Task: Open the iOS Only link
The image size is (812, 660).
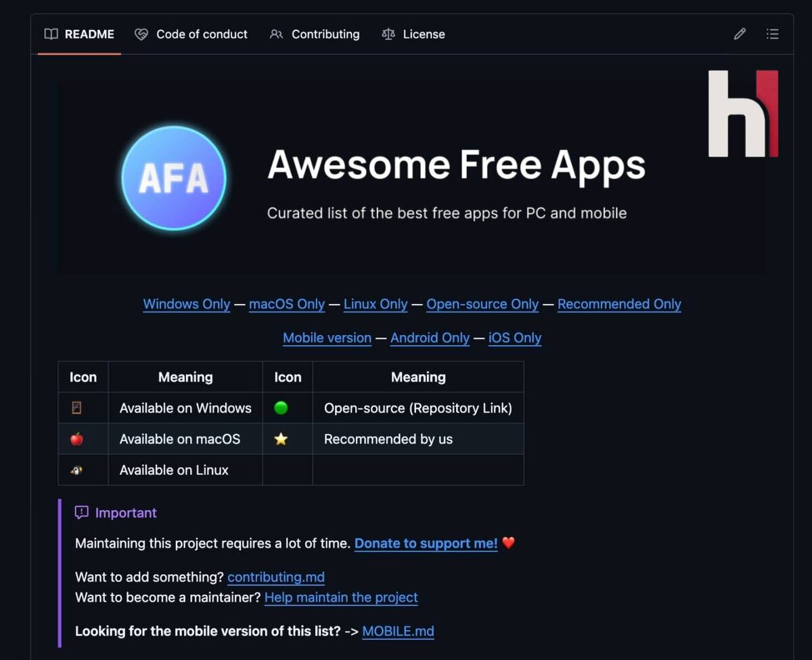Action: click(x=515, y=338)
